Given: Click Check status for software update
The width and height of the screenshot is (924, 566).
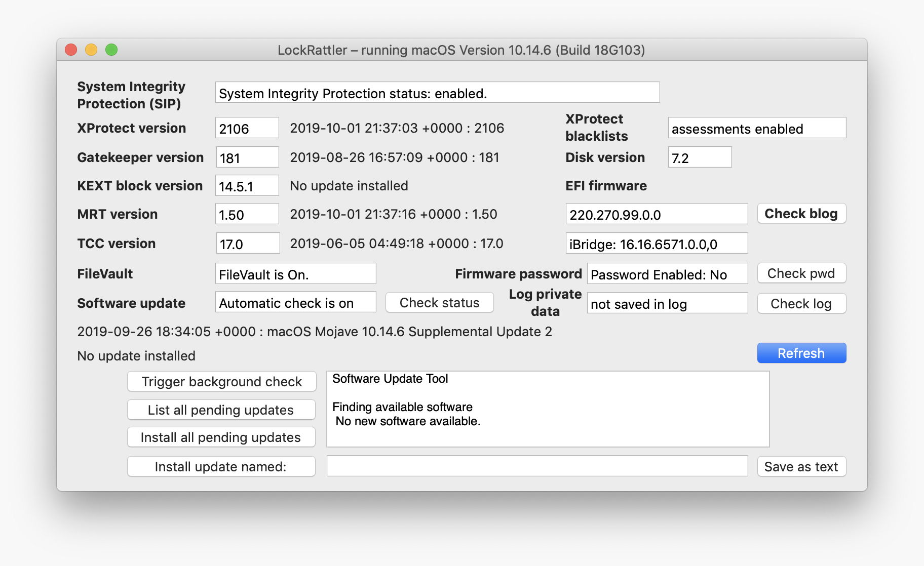Looking at the screenshot, I should click(439, 303).
